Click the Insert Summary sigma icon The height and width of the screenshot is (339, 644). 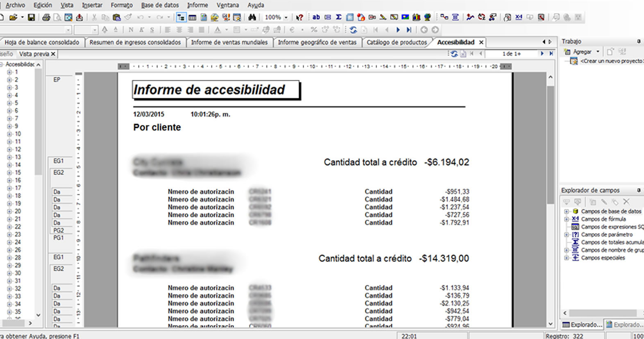pos(339,17)
